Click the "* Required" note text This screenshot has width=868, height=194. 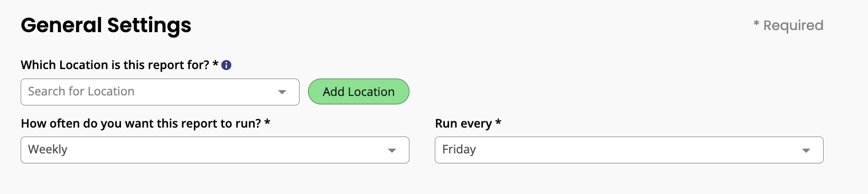(788, 25)
